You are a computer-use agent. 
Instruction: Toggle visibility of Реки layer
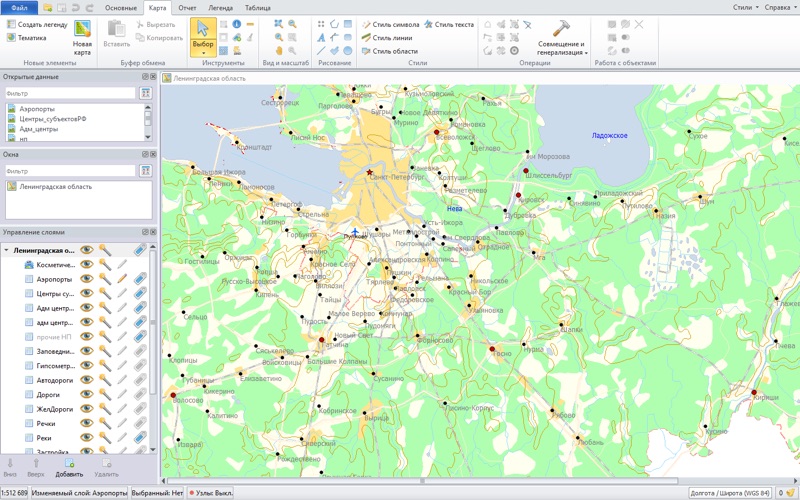click(x=87, y=437)
